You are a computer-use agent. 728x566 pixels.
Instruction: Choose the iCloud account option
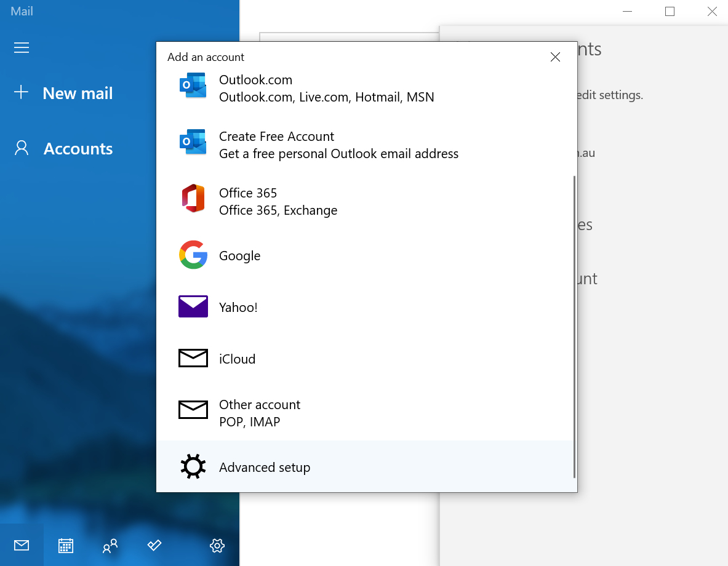[365, 358]
